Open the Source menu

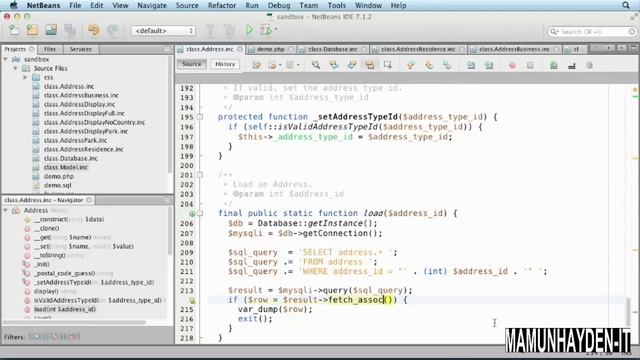(x=187, y=5)
